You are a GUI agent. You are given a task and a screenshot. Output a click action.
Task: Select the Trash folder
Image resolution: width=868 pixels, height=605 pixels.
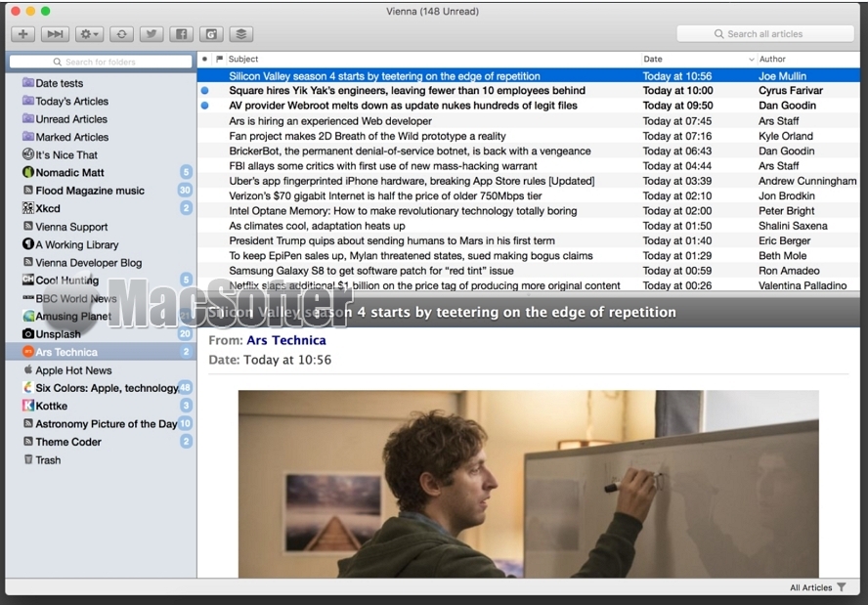pyautogui.click(x=101, y=460)
